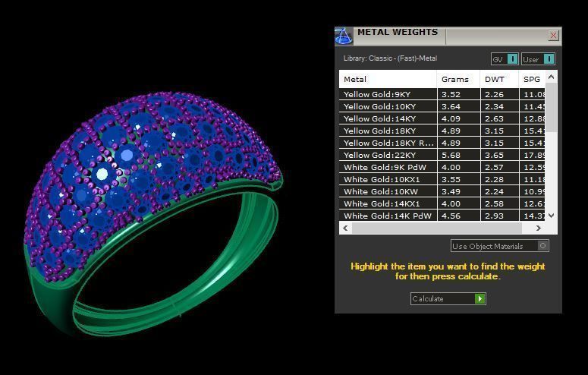Click the Metal Weights cone logo icon

tap(344, 36)
